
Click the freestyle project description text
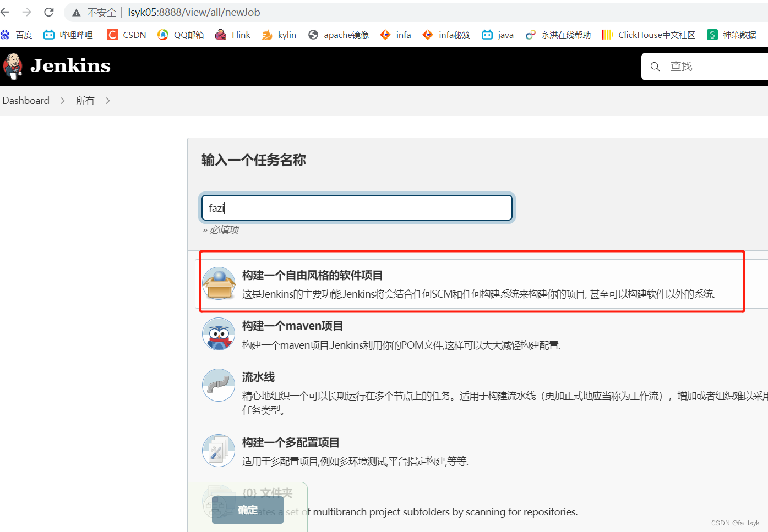tap(478, 294)
